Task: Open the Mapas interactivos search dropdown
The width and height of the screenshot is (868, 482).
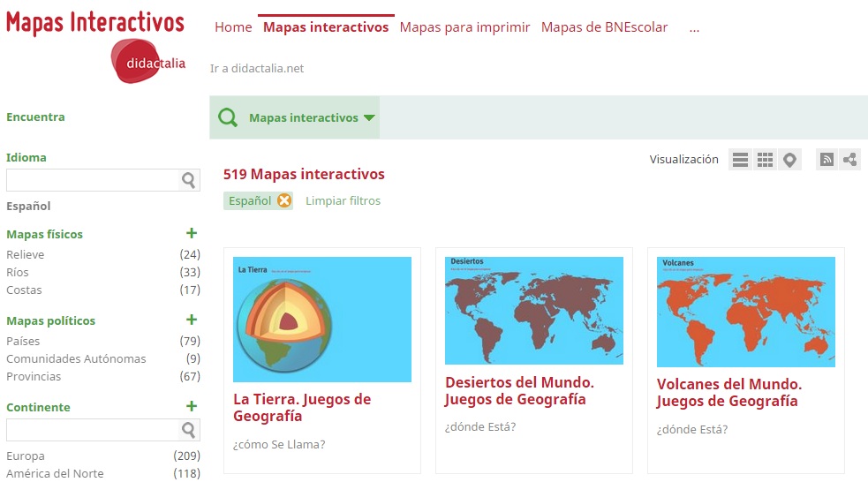Action: (x=313, y=118)
